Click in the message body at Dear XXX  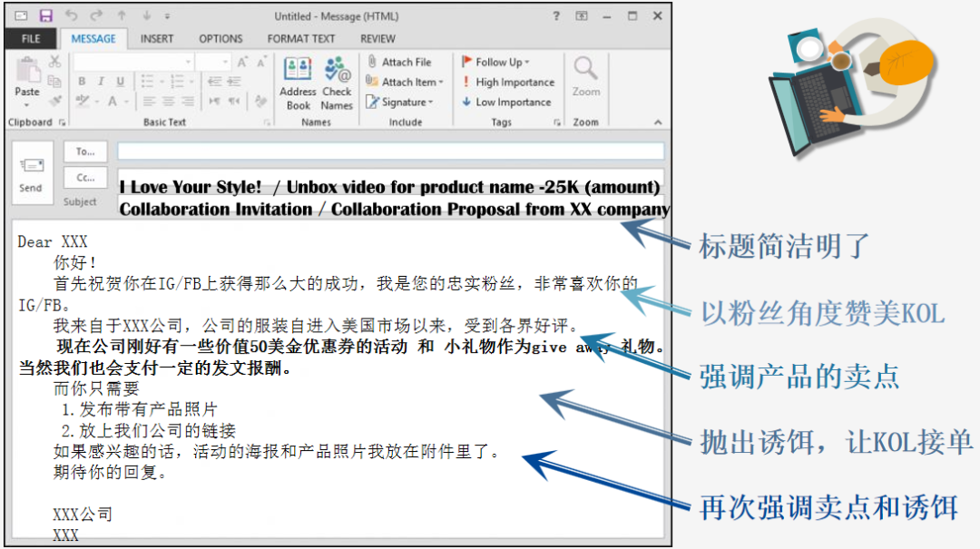[x=53, y=242]
